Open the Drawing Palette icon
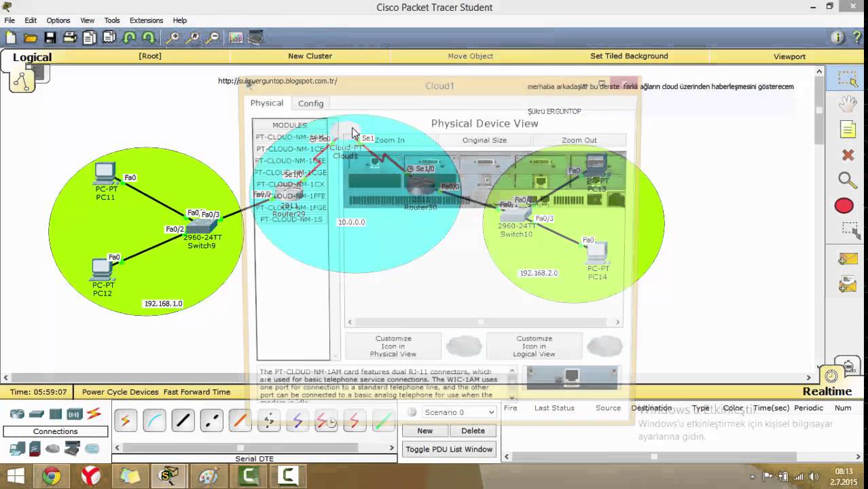The image size is (868, 489). 236,38
